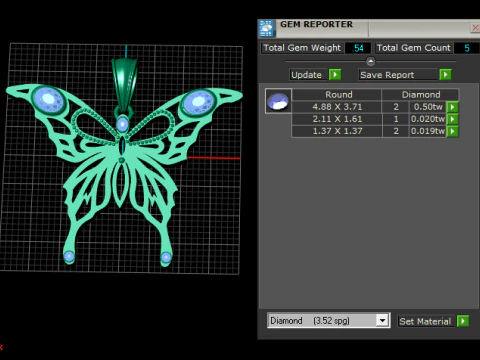480x360 pixels.
Task: Select the 4.88 X 3.71 size cell
Action: click(337, 107)
